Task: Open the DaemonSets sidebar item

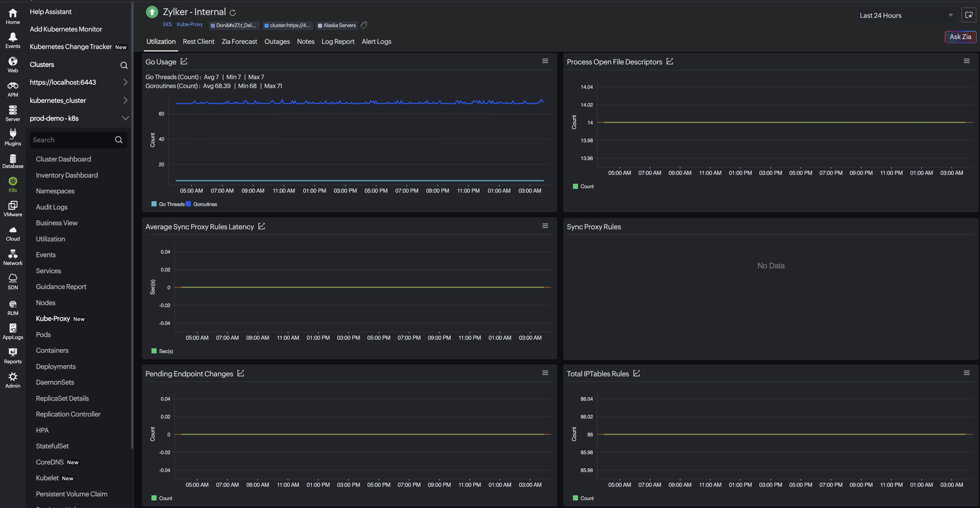Action: tap(55, 382)
